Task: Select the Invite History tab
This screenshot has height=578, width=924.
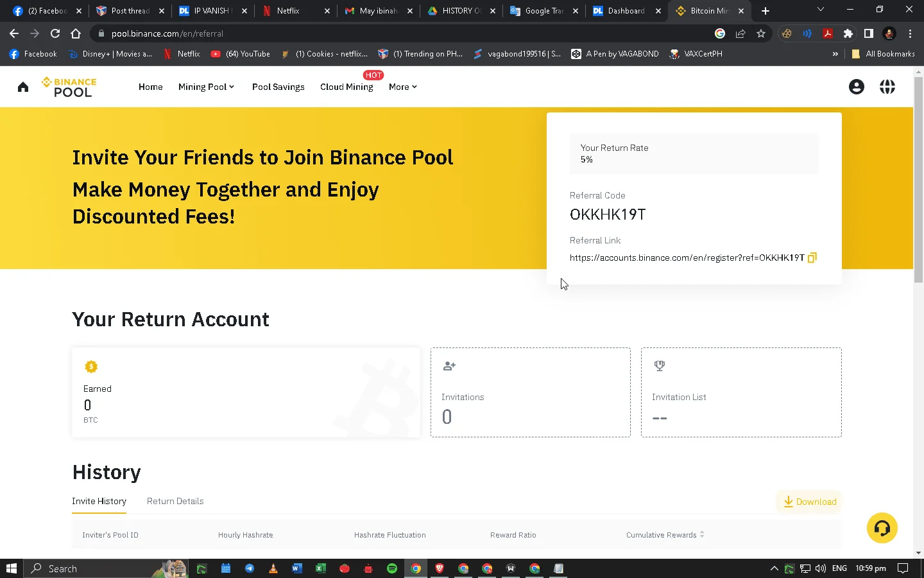Action: (99, 501)
